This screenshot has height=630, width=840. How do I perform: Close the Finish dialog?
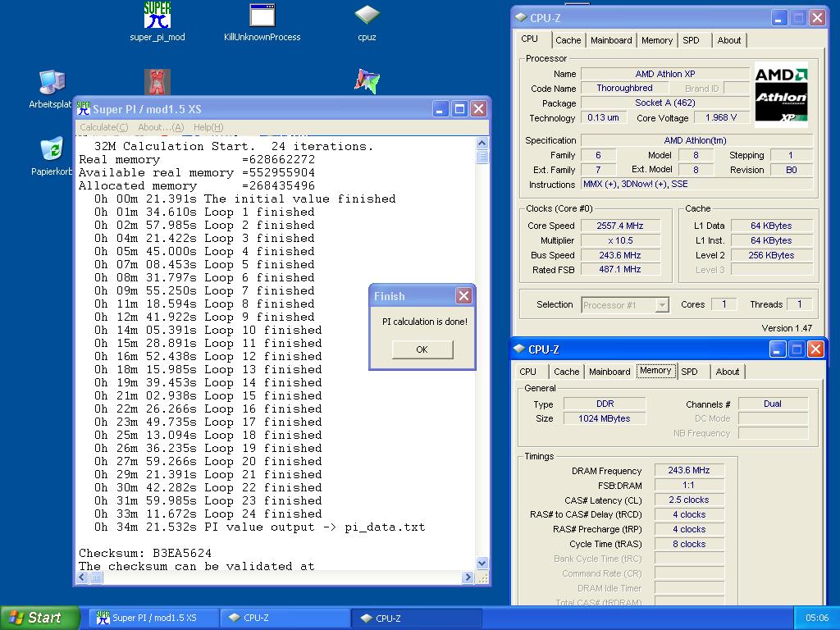pos(464,295)
